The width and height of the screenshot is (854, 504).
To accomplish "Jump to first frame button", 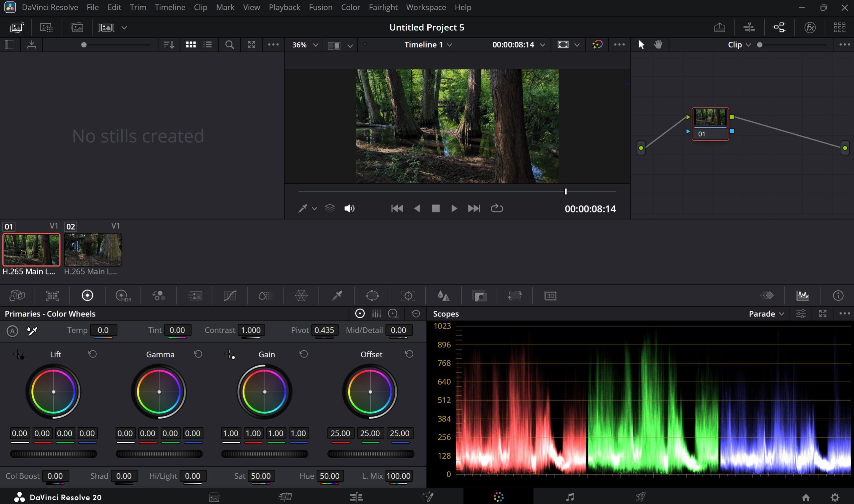I will 397,208.
